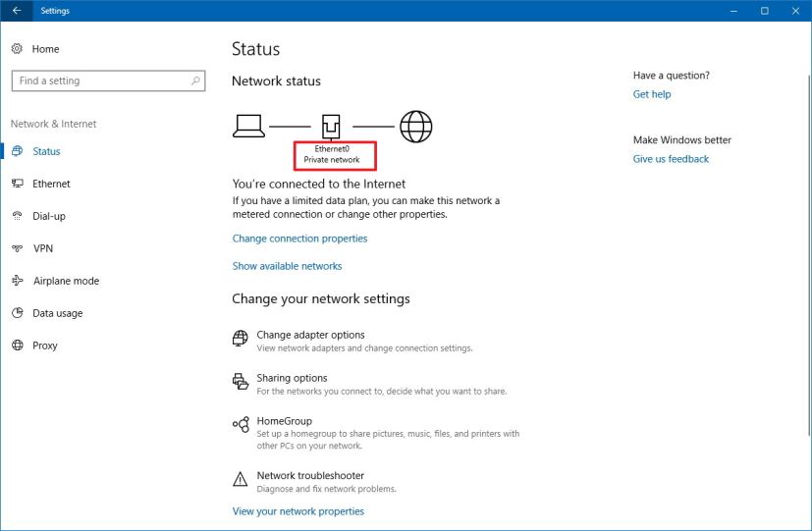Click Show available networks link

click(x=287, y=266)
